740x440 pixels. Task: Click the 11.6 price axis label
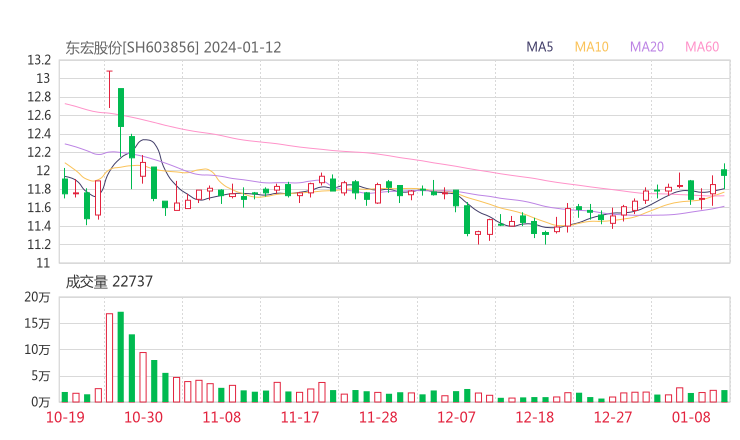pos(39,208)
